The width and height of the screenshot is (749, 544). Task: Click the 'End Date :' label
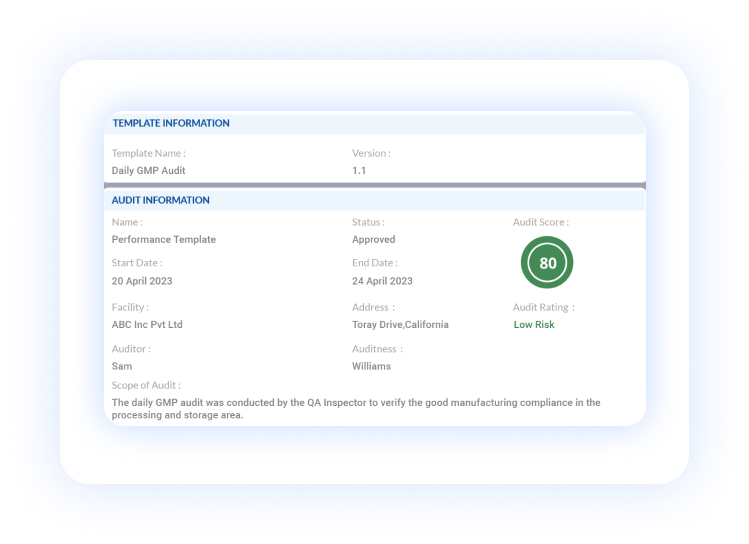[x=375, y=263]
